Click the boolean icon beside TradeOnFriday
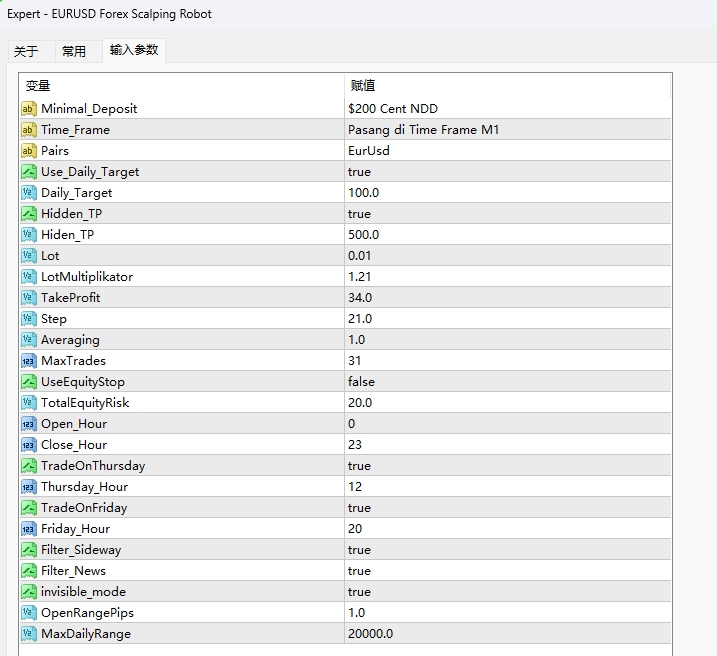This screenshot has height=656, width=717. click(29, 508)
